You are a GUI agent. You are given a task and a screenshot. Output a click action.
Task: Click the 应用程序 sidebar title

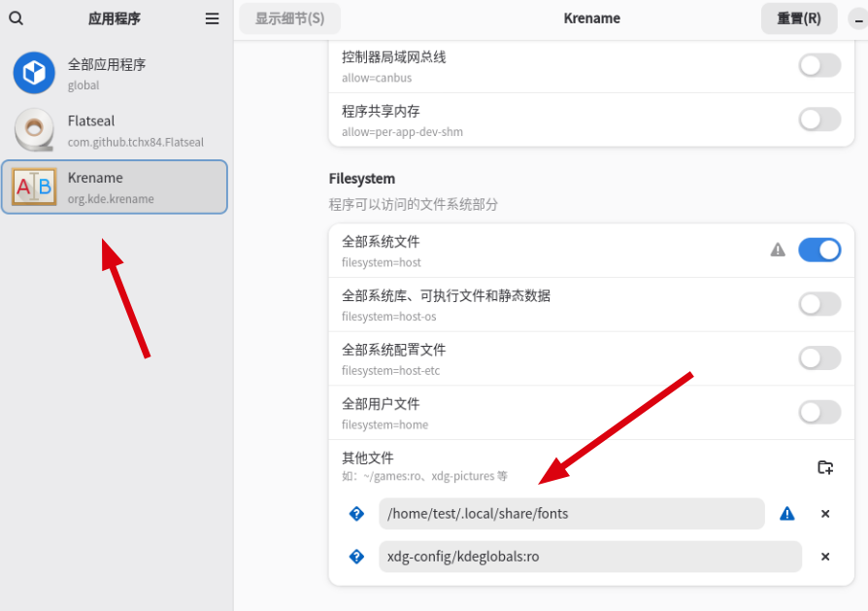click(114, 18)
